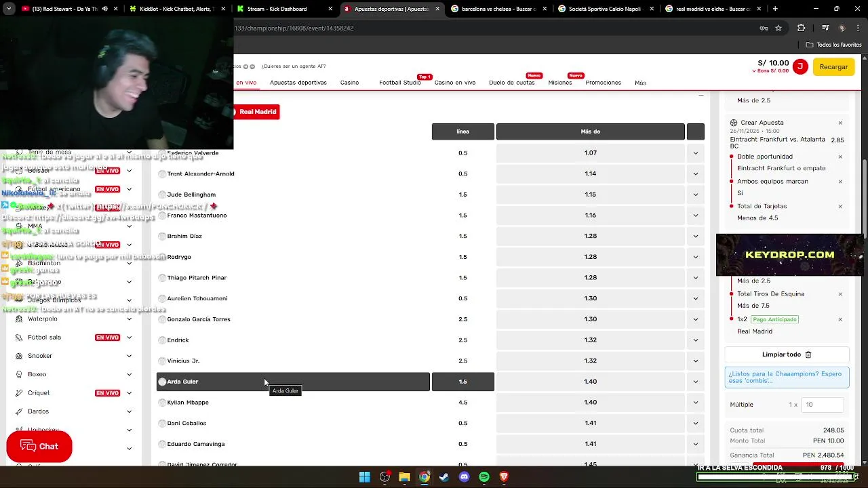
Task: Open the saved passwords key icon
Action: coord(764,28)
